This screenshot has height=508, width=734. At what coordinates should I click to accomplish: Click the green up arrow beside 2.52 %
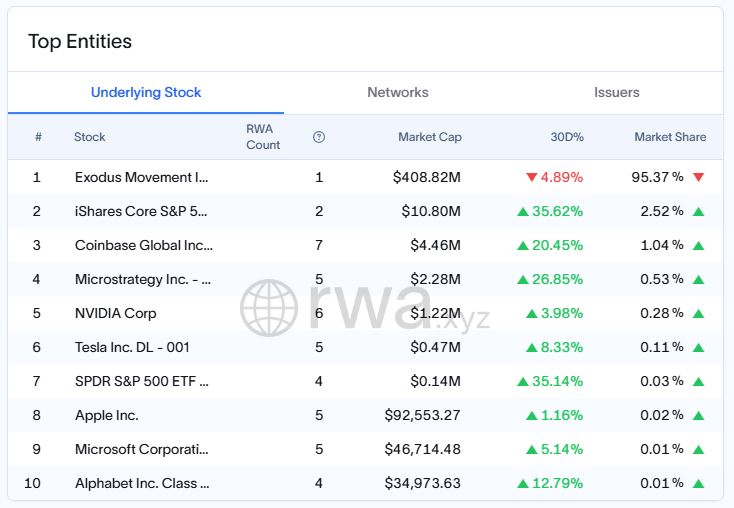[698, 212]
